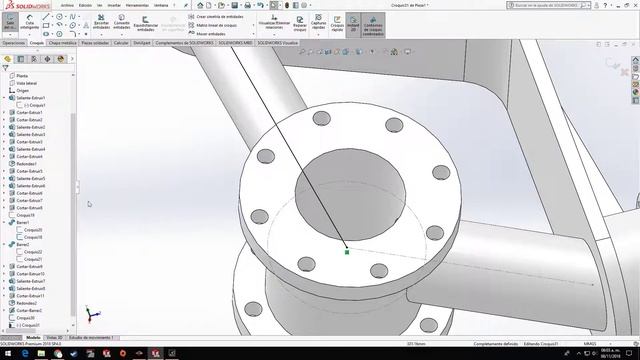Switch to the Vistas 3D bottom tab
Screen dimensions: 640x360
click(x=54, y=338)
